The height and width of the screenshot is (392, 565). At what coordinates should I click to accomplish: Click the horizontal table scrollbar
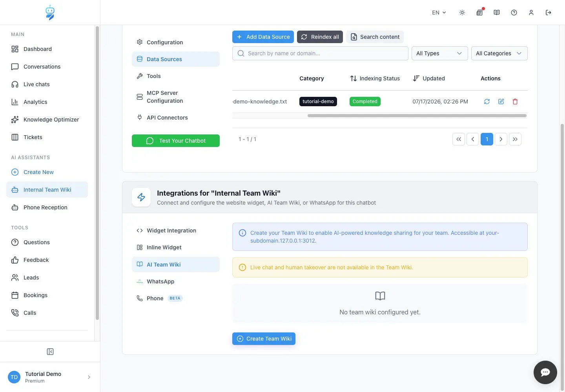[417, 116]
